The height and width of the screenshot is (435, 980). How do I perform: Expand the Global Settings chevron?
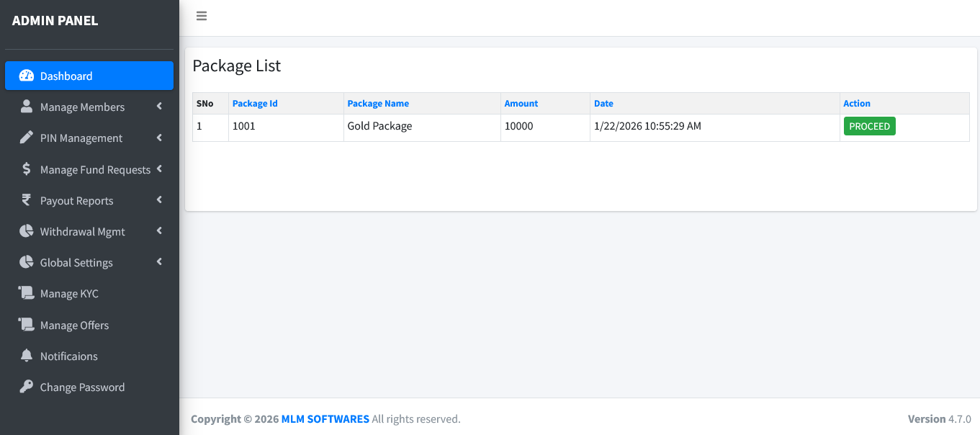tap(159, 262)
